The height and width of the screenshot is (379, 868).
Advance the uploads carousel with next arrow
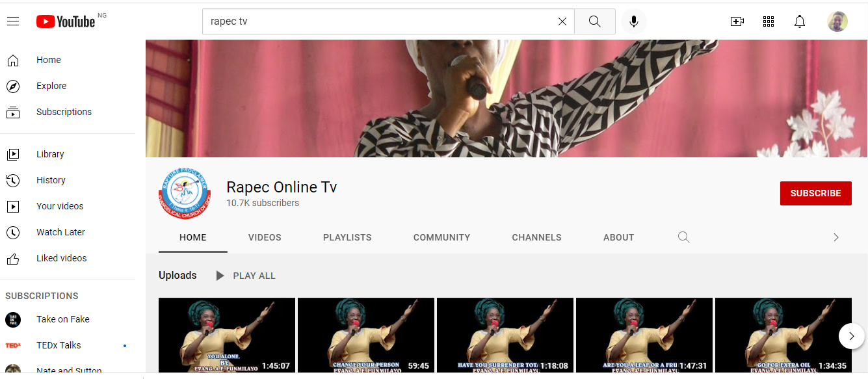851,336
